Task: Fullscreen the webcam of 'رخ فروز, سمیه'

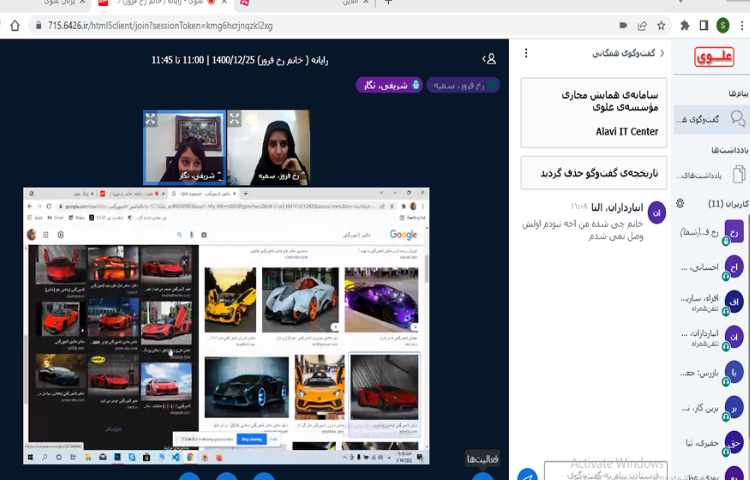Action: pyautogui.click(x=234, y=119)
